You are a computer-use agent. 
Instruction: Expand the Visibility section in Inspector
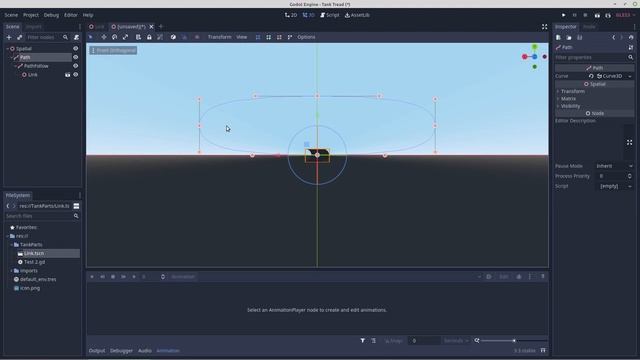coord(570,106)
